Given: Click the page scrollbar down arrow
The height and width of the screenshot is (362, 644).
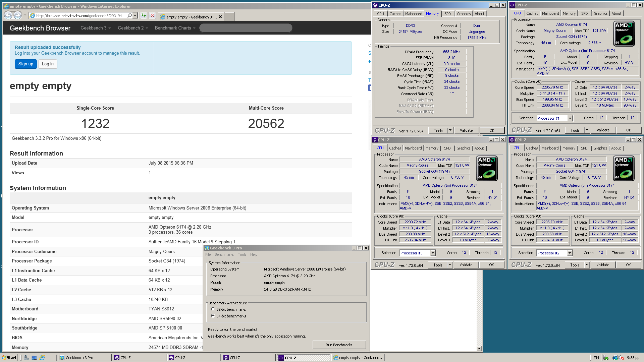Looking at the screenshot, I should [x=479, y=349].
